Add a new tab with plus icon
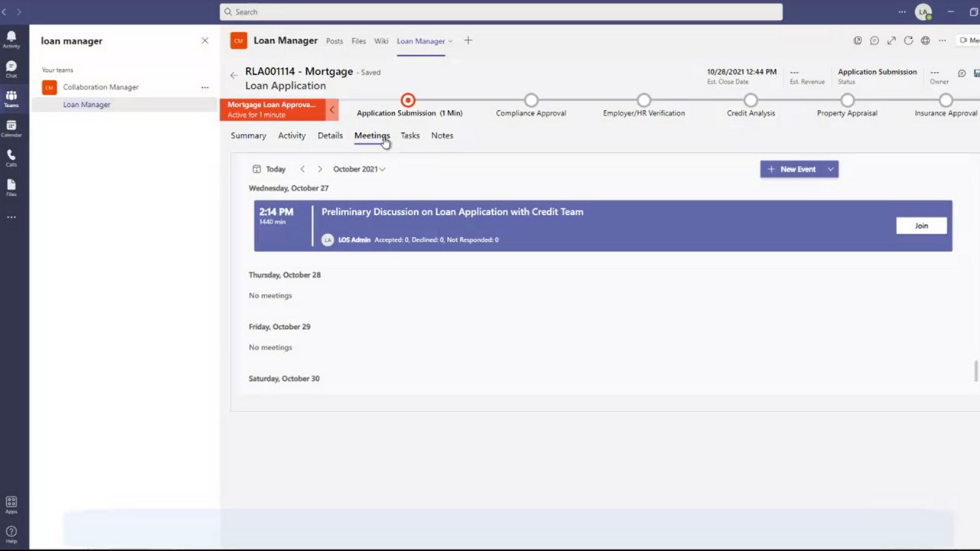The height and width of the screenshot is (551, 980). coord(468,41)
